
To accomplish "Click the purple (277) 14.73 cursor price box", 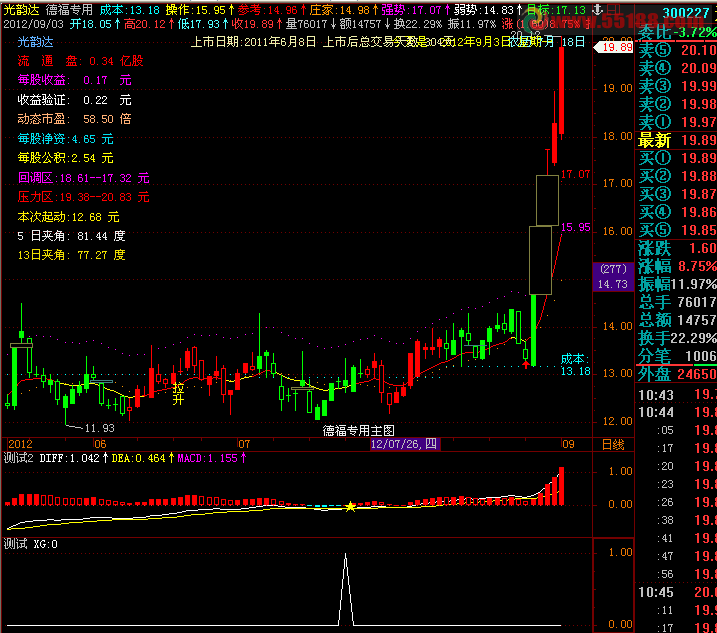I will pyautogui.click(x=614, y=277).
